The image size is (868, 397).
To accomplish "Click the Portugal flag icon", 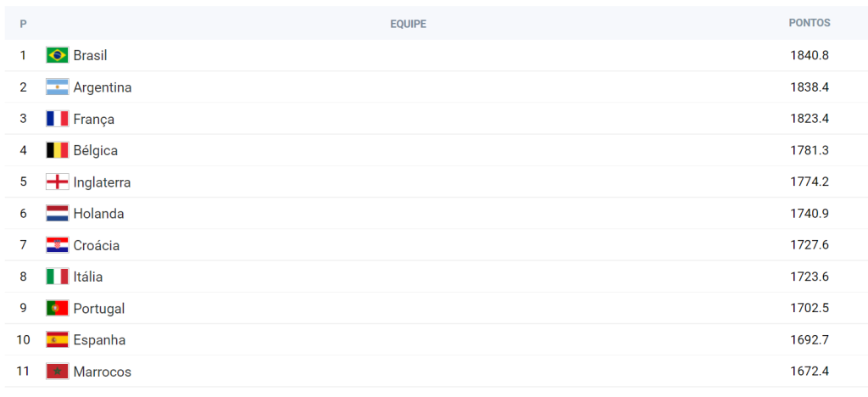I will coord(57,308).
